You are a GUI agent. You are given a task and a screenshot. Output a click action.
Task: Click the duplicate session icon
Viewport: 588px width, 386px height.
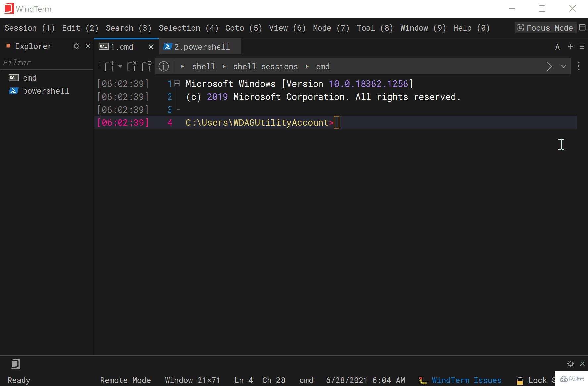146,66
